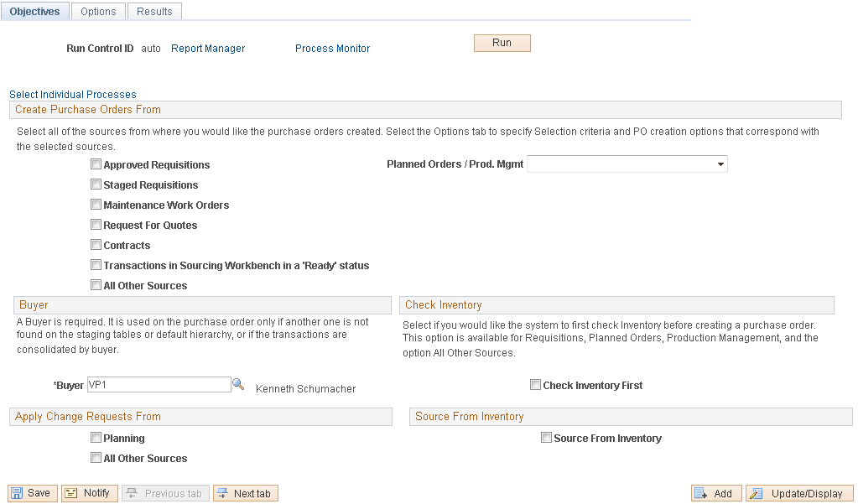Select Source From Inventory checkbox
858x504 pixels.
click(x=546, y=437)
